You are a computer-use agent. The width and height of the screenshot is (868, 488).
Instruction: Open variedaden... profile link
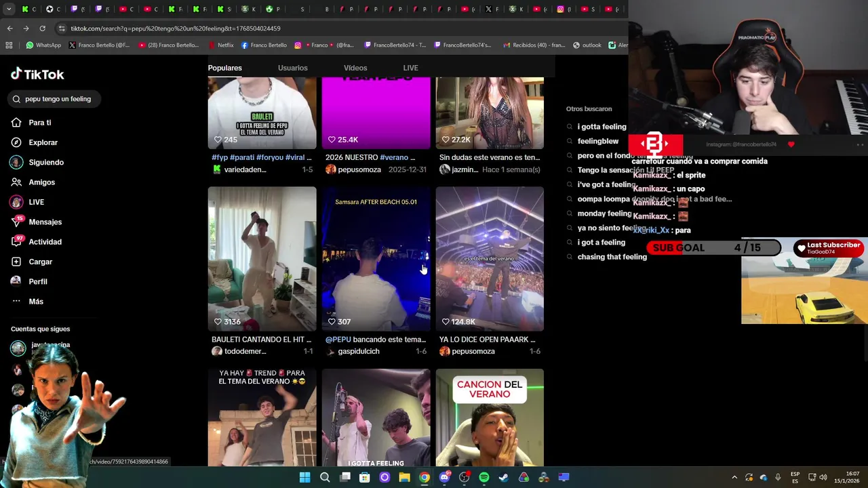tap(245, 169)
